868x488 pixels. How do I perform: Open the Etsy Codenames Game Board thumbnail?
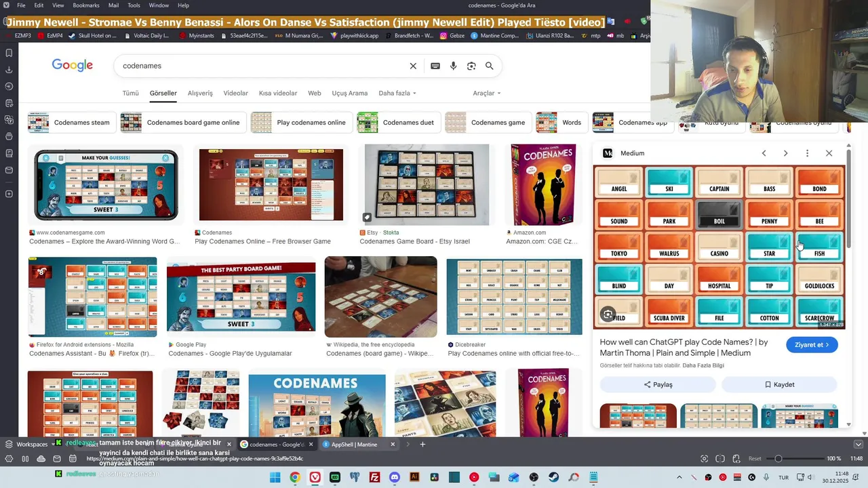pos(427,184)
